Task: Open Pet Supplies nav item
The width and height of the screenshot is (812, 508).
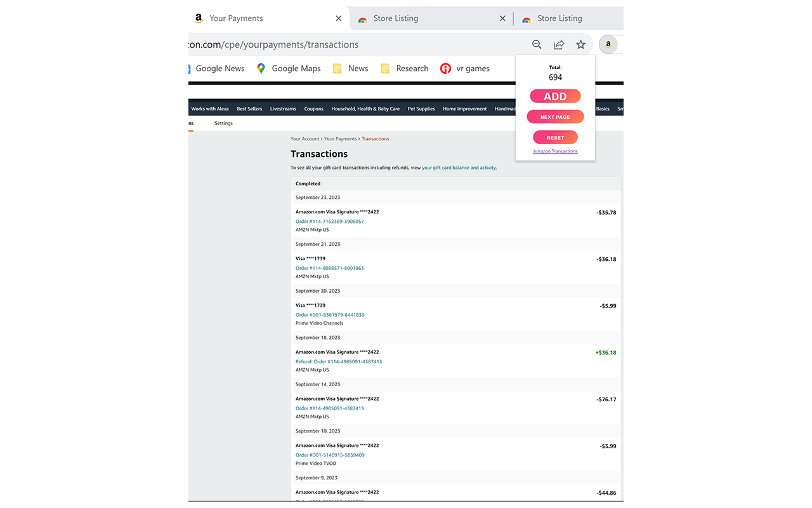Action: 421,109
